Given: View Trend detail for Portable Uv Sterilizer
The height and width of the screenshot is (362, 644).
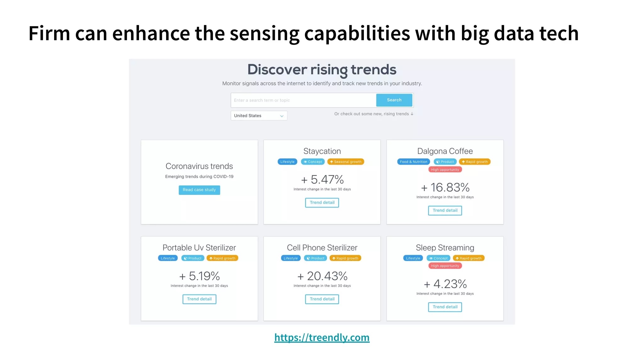Looking at the screenshot, I should coord(199,299).
